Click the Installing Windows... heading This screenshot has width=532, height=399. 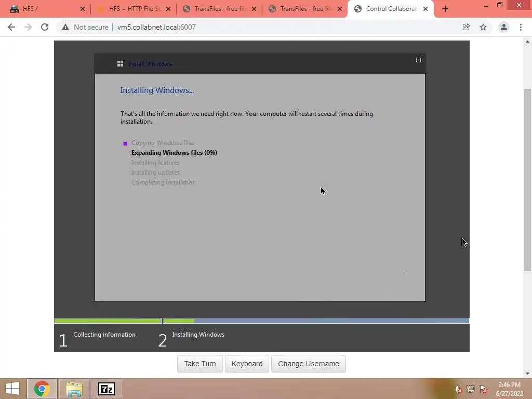(x=157, y=90)
